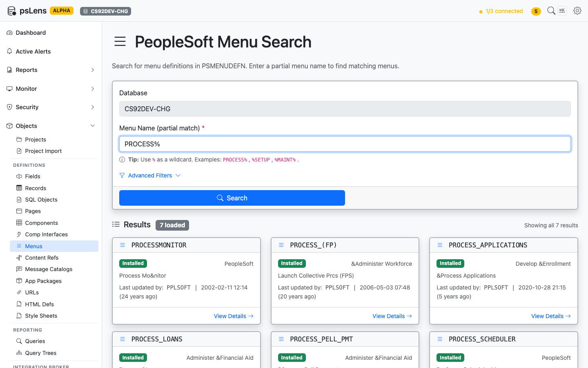Toggle sidebar with hamburger icon beside title

[120, 41]
